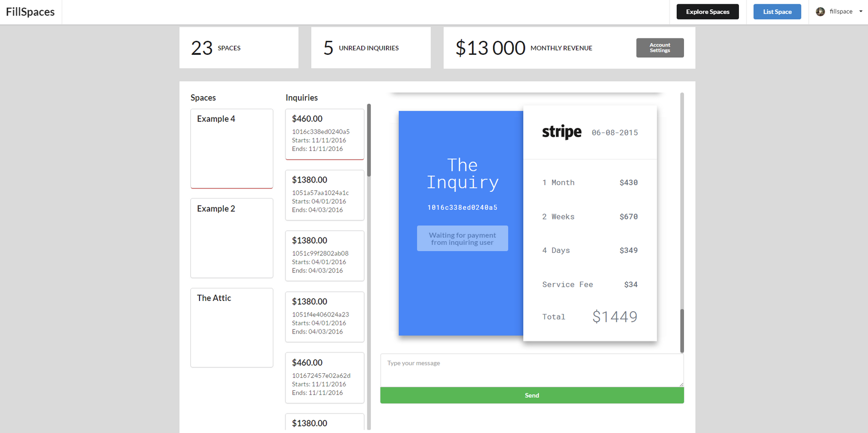868x433 pixels.
Task: Select the Example 4 space card
Action: point(232,149)
